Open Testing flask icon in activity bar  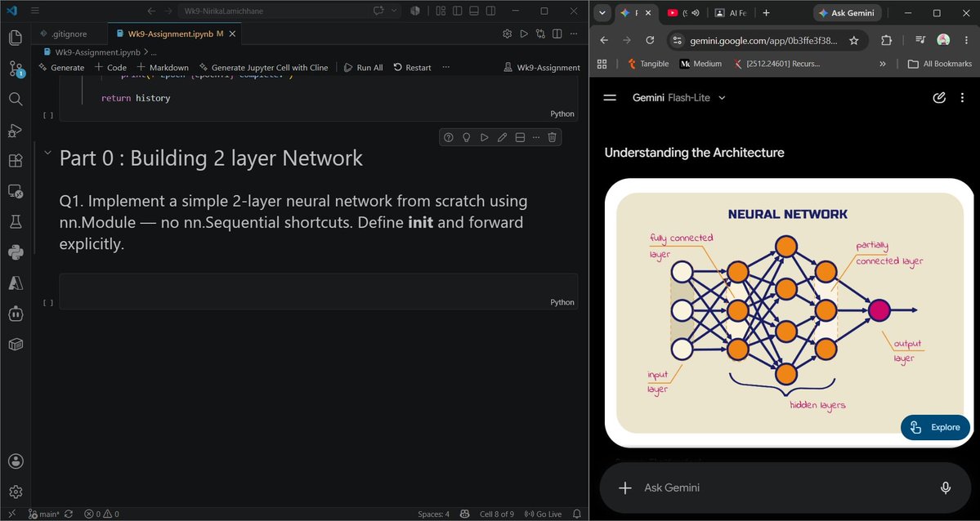pos(16,222)
